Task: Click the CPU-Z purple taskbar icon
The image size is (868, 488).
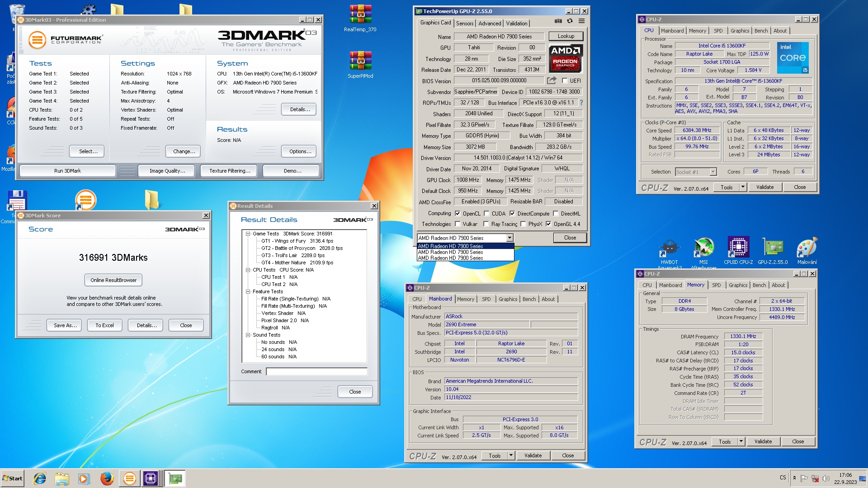Action: (x=151, y=478)
